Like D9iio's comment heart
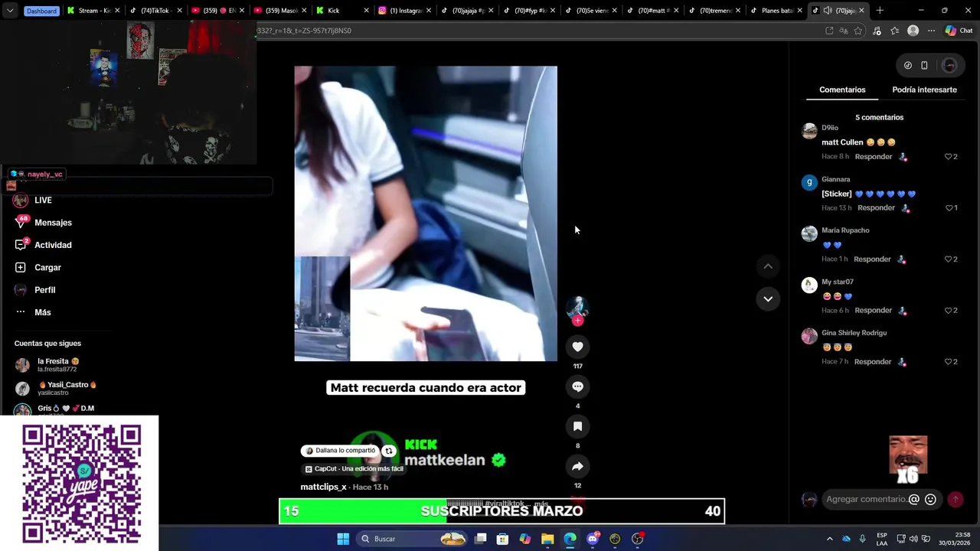The height and width of the screenshot is (551, 980). point(948,157)
